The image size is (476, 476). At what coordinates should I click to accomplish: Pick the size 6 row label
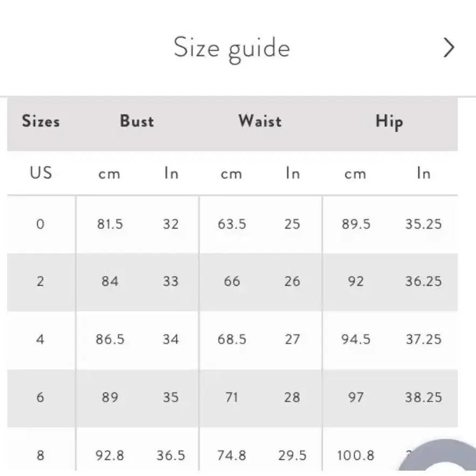click(40, 397)
